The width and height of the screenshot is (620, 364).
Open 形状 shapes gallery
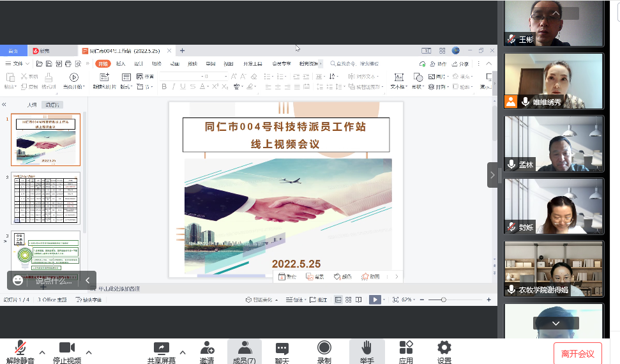click(418, 81)
